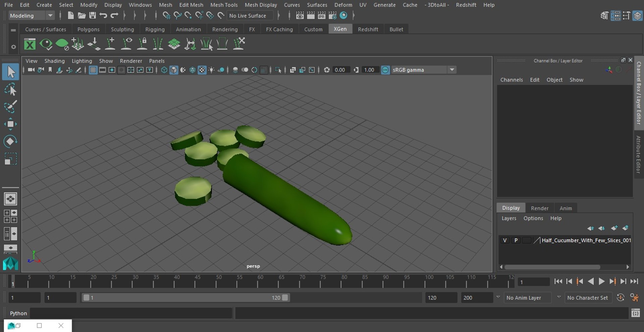Screen dimensions: 644x332
Task: Open the viewport Lighting menu
Action: [x=82, y=61]
